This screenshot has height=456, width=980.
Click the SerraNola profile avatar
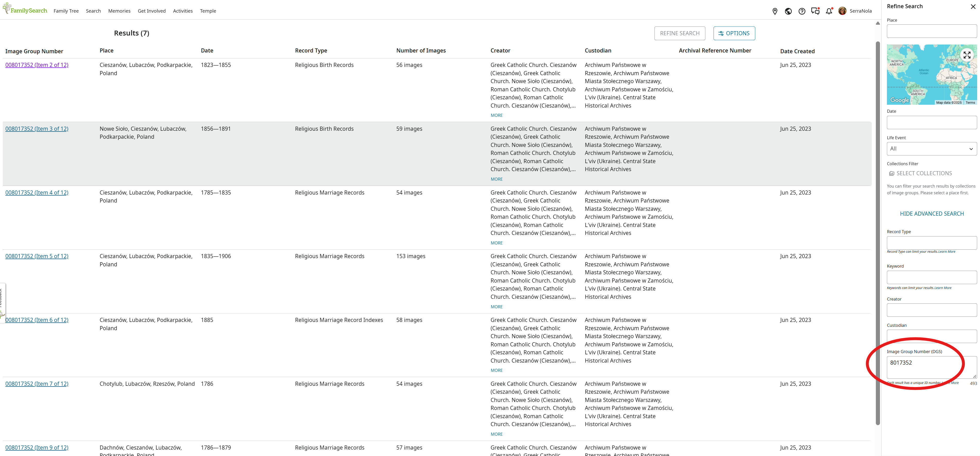pyautogui.click(x=842, y=11)
